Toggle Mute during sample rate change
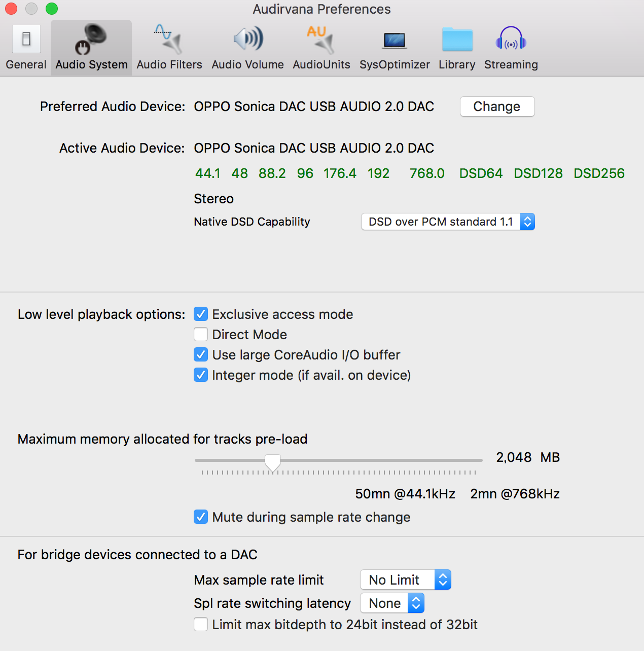The image size is (644, 651). click(x=201, y=517)
